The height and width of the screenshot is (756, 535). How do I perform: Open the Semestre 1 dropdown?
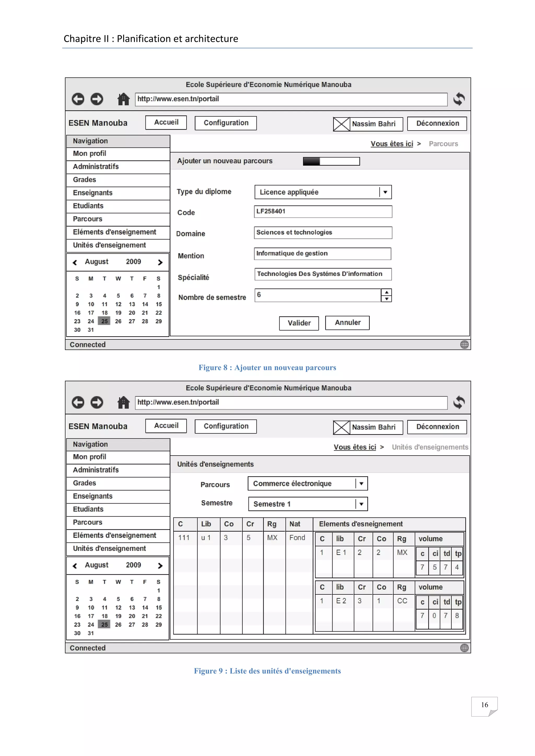tap(361, 504)
